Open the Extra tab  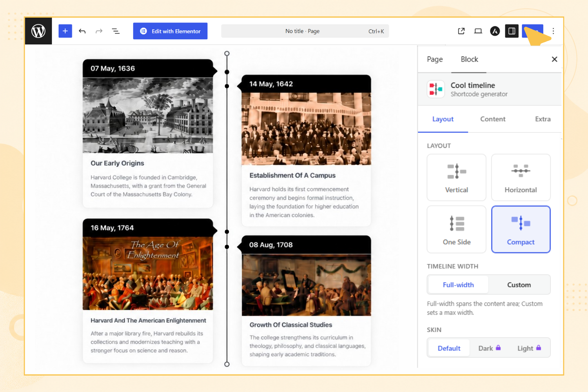pyautogui.click(x=543, y=119)
